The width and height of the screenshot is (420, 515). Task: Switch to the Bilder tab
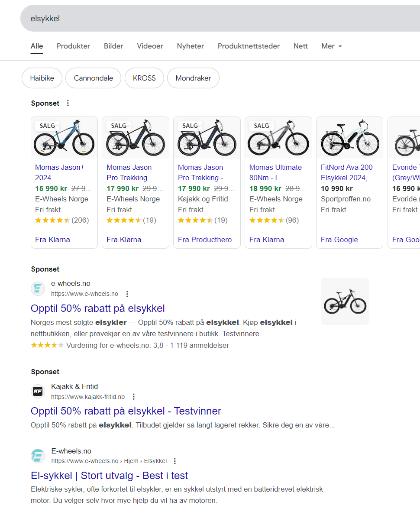pyautogui.click(x=113, y=46)
